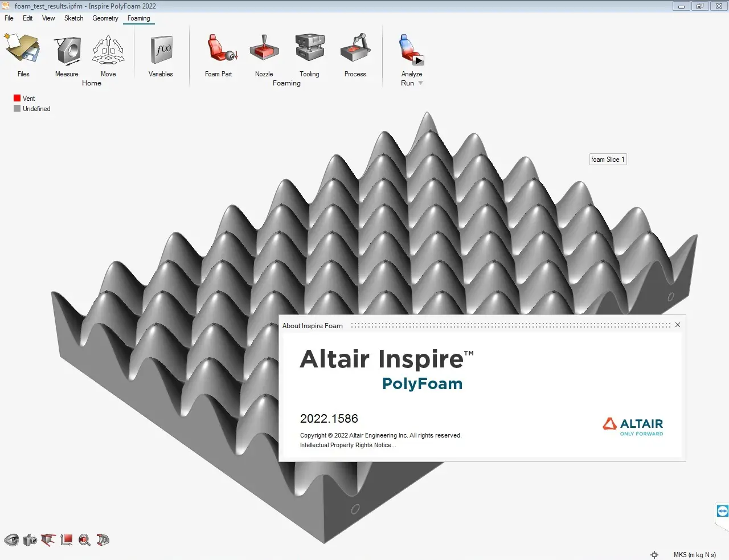This screenshot has height=560, width=729.
Task: Click the 3D display mode icon
Action: point(103,539)
